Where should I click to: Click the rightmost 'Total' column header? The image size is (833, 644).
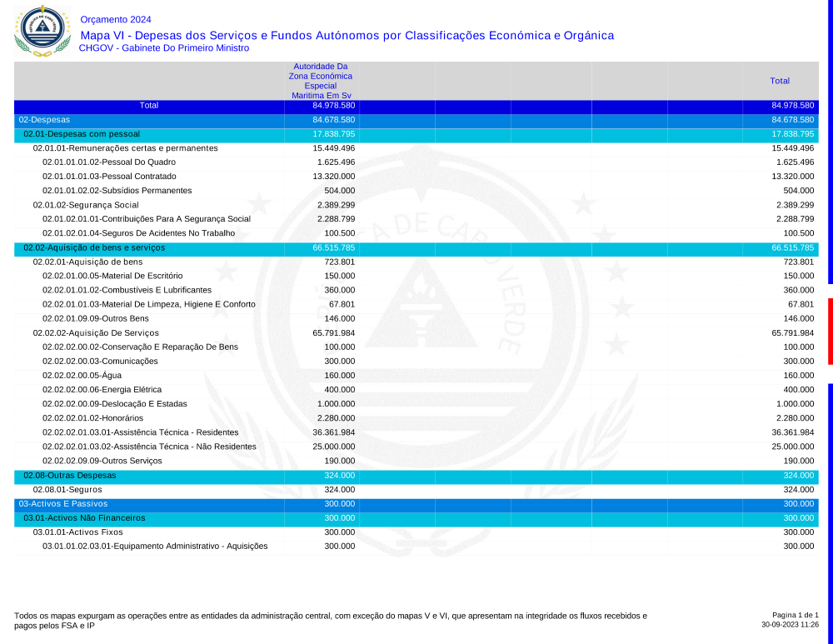coord(780,81)
